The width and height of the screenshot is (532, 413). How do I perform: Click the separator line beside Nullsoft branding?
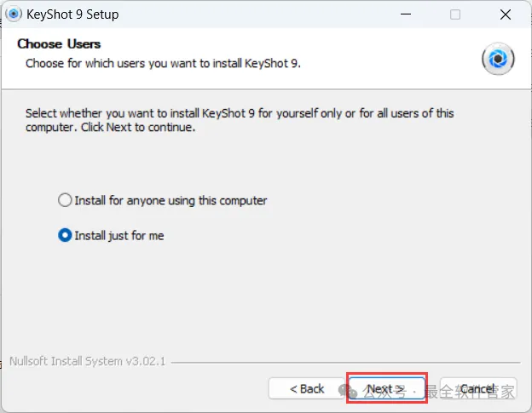345,363
